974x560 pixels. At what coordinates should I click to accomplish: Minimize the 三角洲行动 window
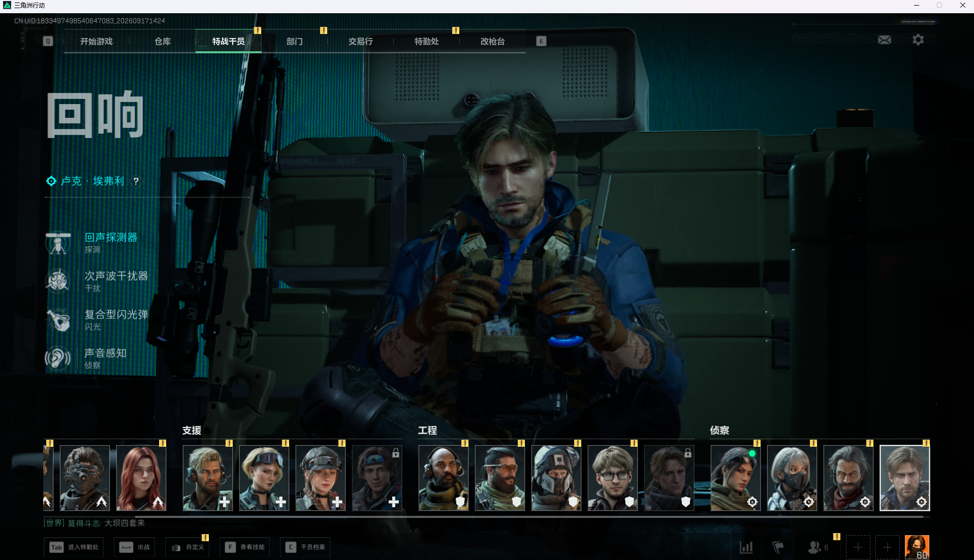[917, 6]
